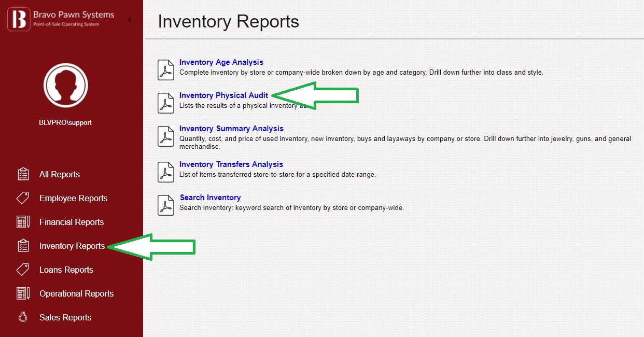Click PDF icon beside Inventory Summary Analysis

pos(166,136)
